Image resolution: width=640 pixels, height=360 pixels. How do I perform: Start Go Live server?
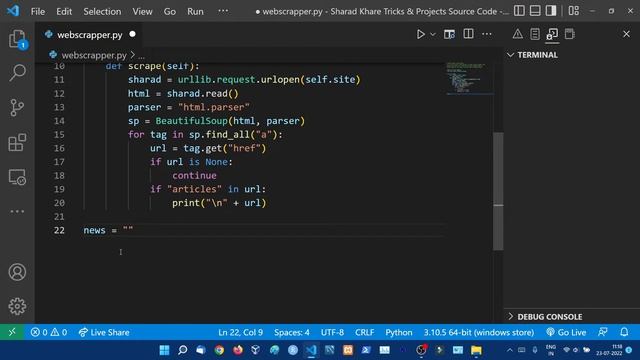point(566,332)
